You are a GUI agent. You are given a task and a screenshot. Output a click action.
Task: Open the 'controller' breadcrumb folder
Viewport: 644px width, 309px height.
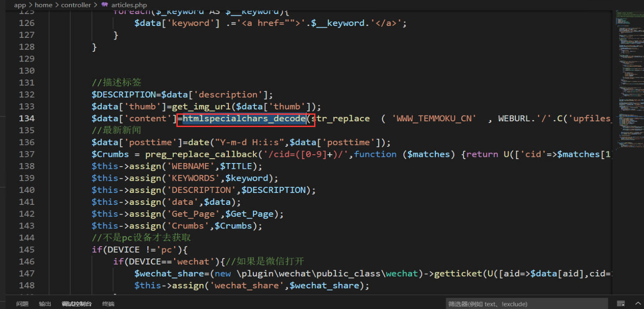click(x=76, y=5)
